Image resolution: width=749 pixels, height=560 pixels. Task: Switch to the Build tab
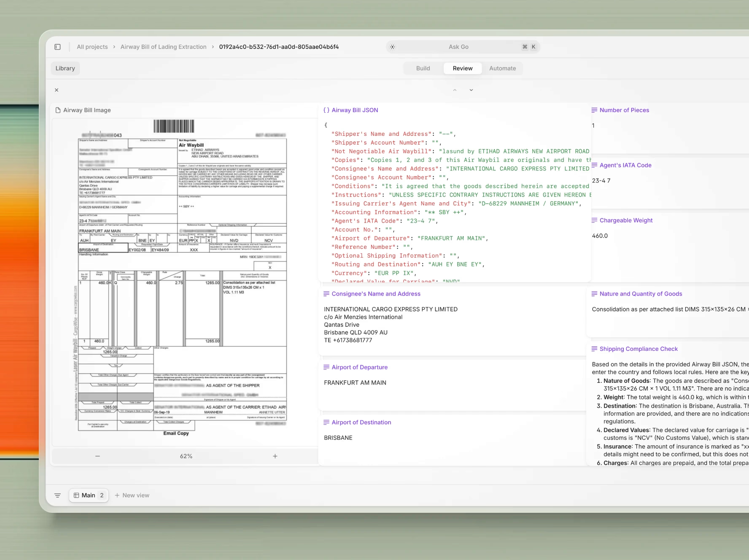click(423, 68)
